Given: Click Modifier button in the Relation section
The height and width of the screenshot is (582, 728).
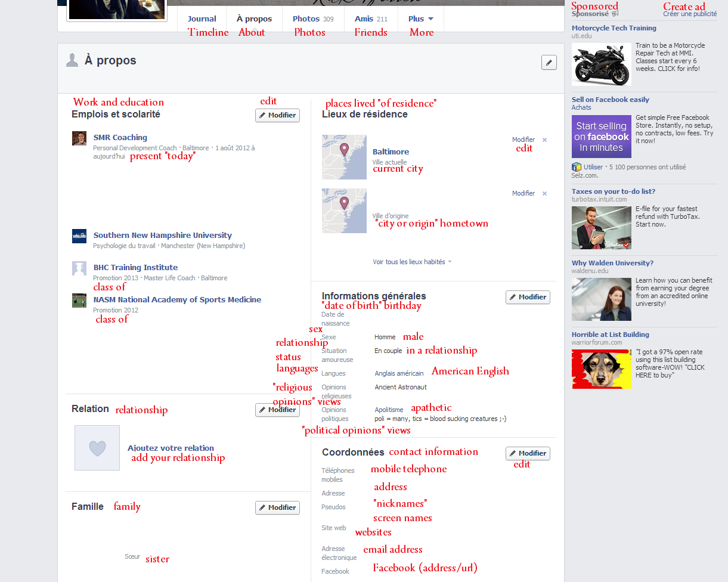Looking at the screenshot, I should coord(277,410).
